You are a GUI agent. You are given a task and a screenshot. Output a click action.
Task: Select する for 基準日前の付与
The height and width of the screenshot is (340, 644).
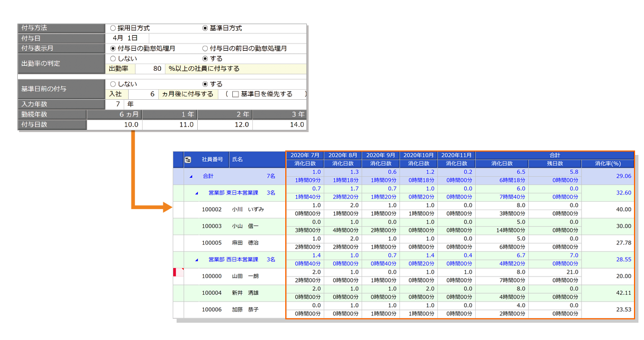(205, 84)
